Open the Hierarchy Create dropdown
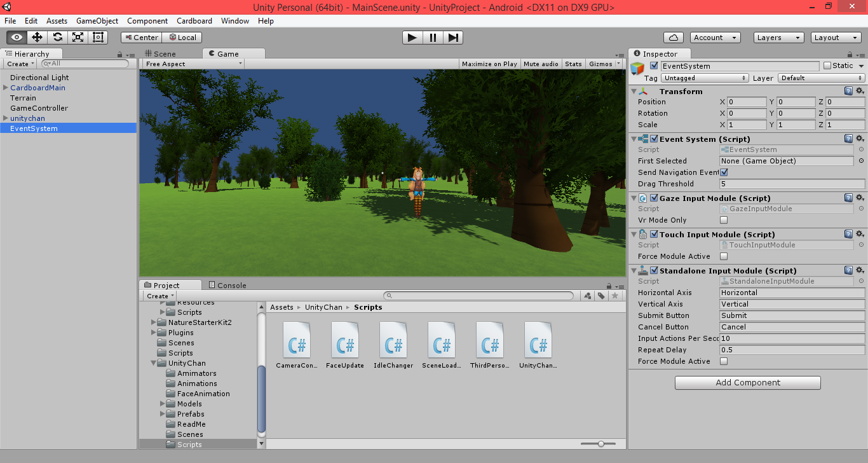Viewport: 868px width, 463px height. coord(20,64)
